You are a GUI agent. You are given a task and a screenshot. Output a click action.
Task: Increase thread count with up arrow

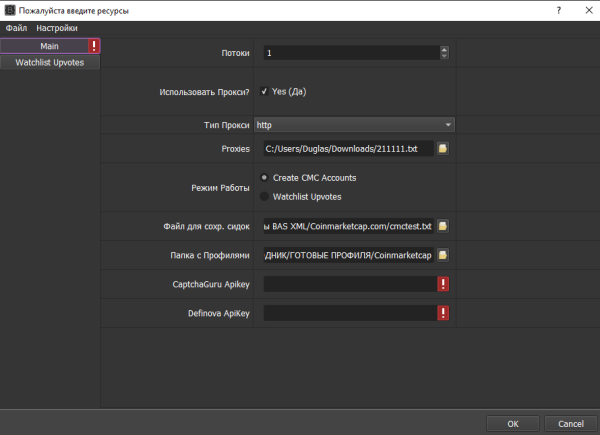coord(443,48)
